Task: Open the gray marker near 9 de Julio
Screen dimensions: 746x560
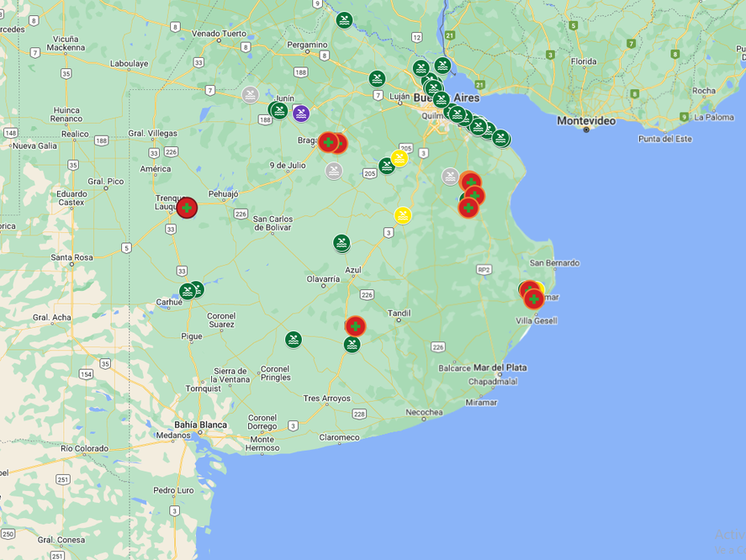Action: click(x=334, y=171)
